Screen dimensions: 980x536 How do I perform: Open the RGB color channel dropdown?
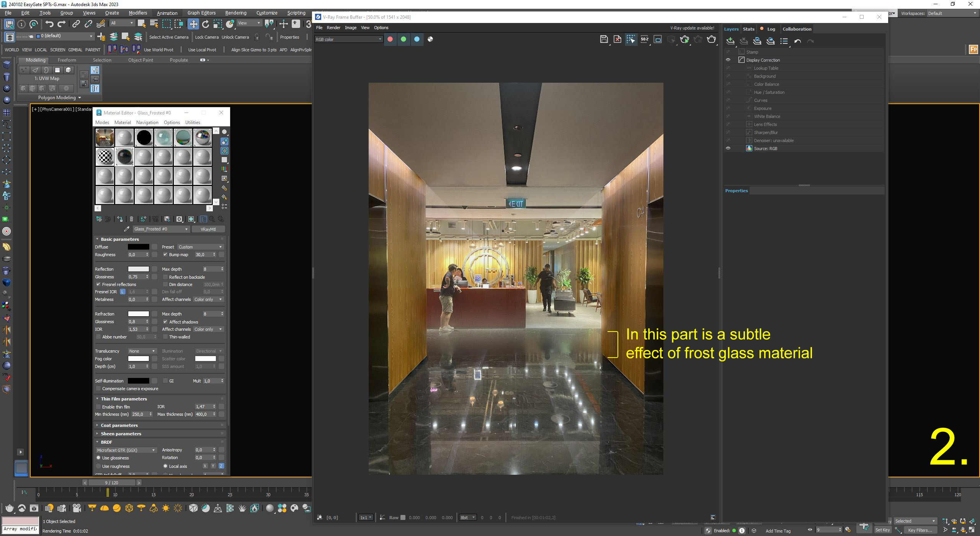[x=348, y=39]
